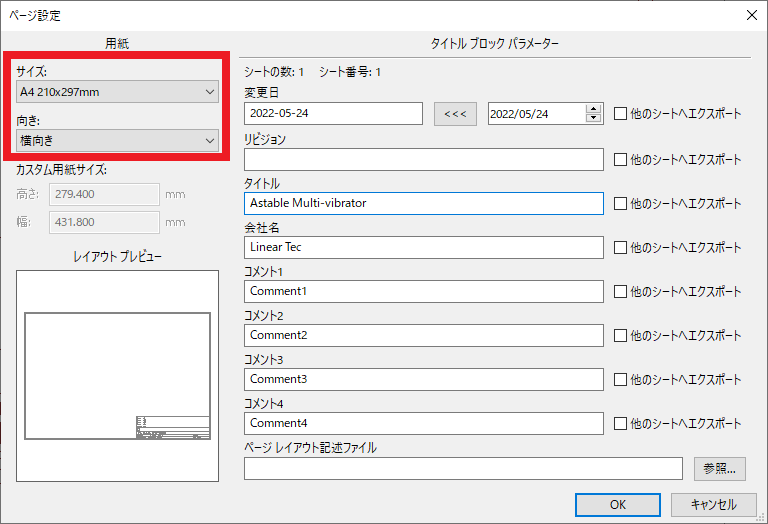This screenshot has height=524, width=768.
Task: Click the layout preview thumbnail
Action: (x=118, y=376)
